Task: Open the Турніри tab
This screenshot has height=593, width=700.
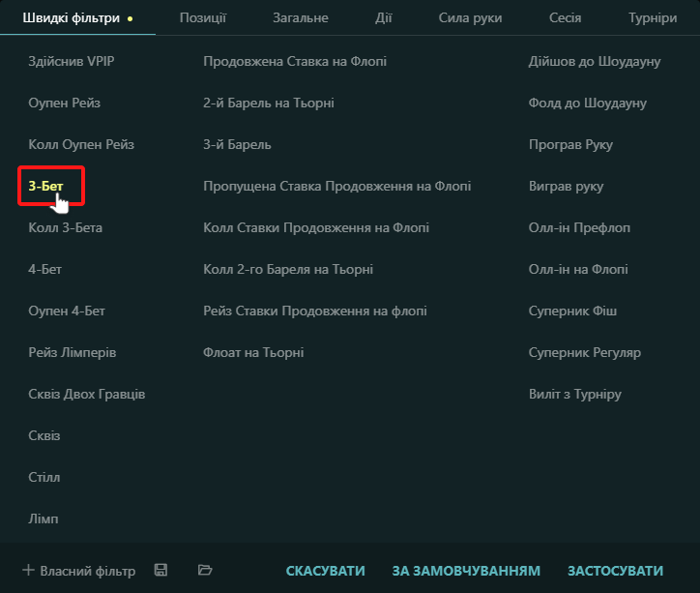Action: pyautogui.click(x=653, y=17)
